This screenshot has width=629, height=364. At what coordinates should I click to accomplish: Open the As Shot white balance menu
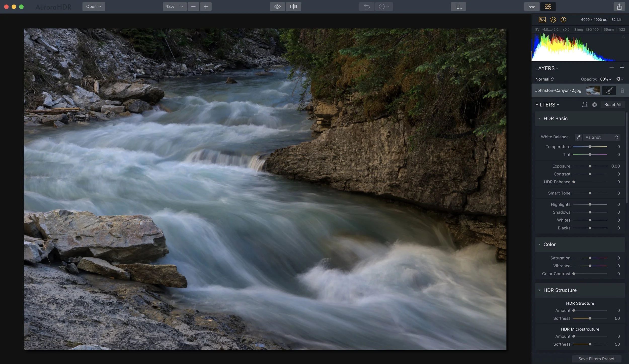[x=601, y=137]
